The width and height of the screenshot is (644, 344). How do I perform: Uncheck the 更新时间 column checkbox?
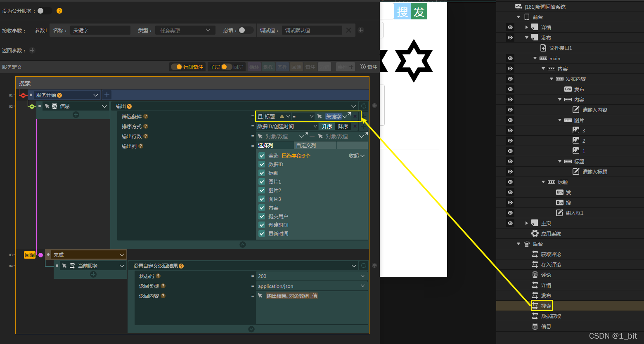262,233
